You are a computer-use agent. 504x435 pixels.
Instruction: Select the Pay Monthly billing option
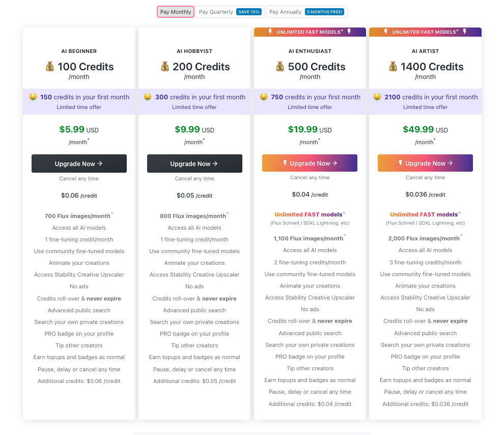(x=176, y=12)
